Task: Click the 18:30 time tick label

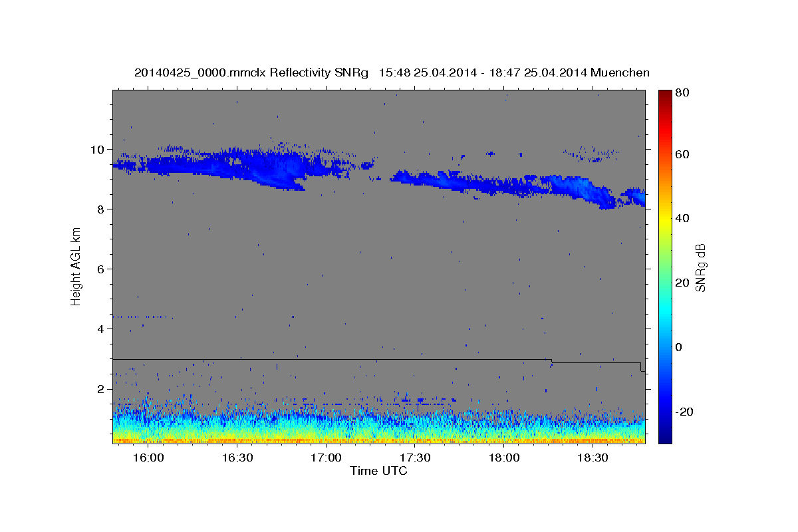Action: (593, 458)
